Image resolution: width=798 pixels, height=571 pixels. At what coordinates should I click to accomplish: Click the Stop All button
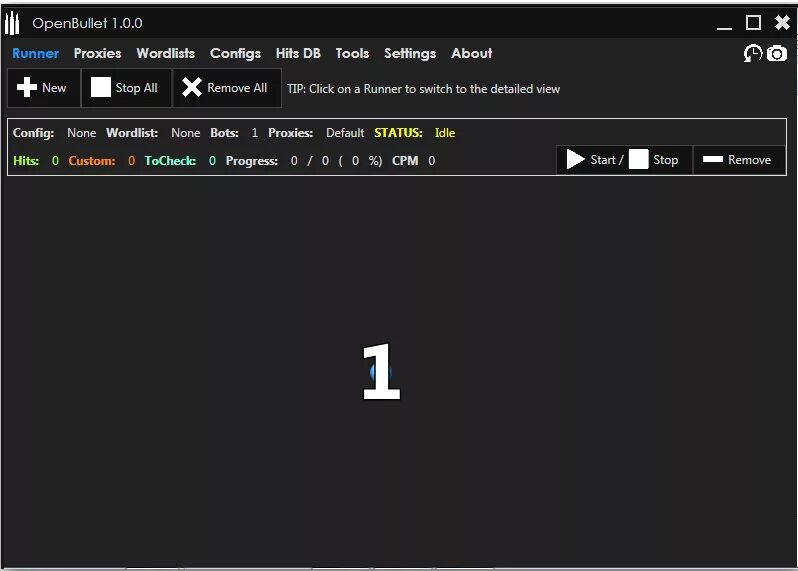pos(126,88)
